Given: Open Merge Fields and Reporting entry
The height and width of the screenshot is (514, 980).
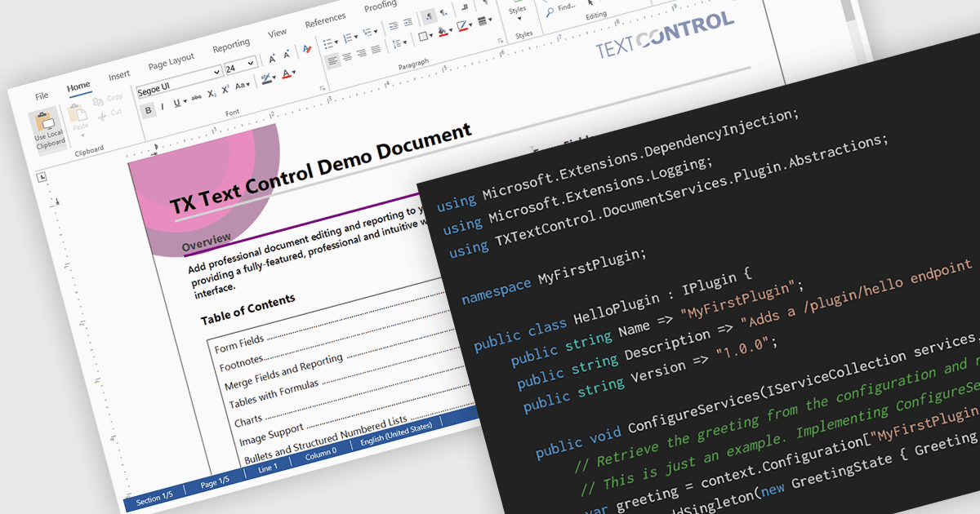Looking at the screenshot, I should pos(283,372).
